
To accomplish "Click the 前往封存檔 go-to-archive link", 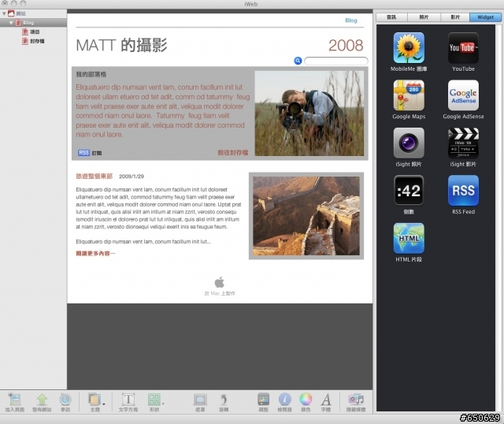I will click(x=233, y=152).
